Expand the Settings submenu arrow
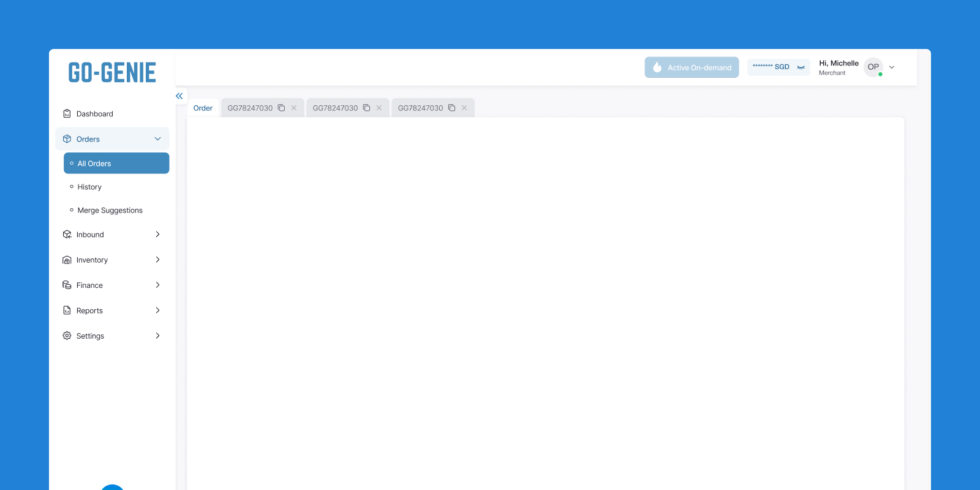This screenshot has height=490, width=980. [157, 336]
